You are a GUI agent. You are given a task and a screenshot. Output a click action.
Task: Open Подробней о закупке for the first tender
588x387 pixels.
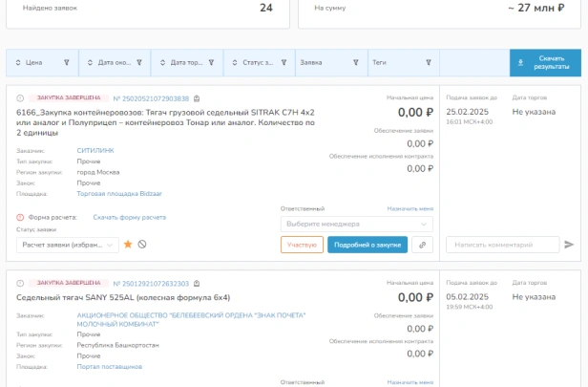(367, 245)
